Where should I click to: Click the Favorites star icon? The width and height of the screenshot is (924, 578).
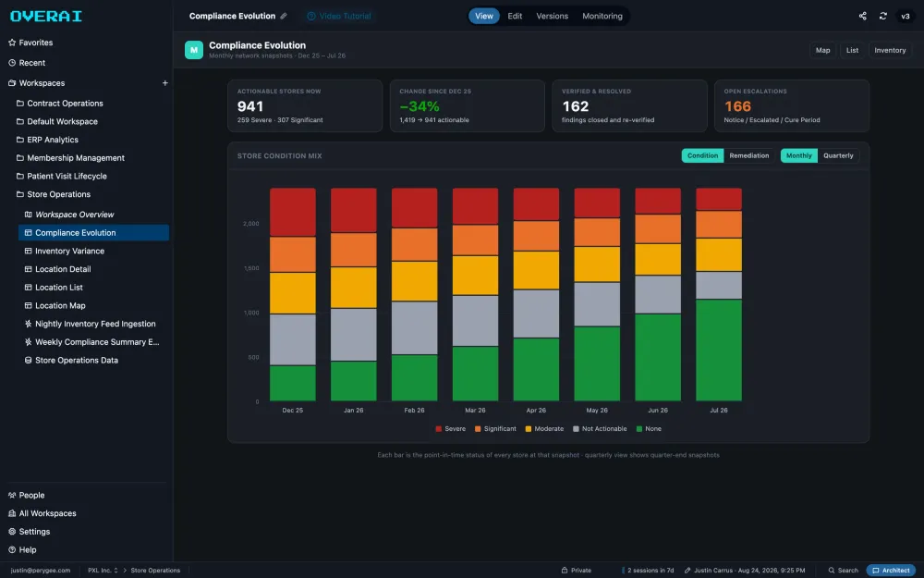12,43
